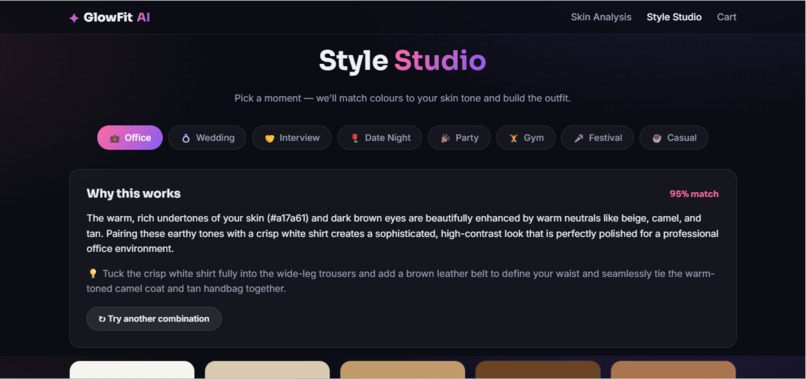Image resolution: width=806 pixels, height=379 pixels.
Task: Click the ring icon on Wedding chip
Action: [x=186, y=138]
